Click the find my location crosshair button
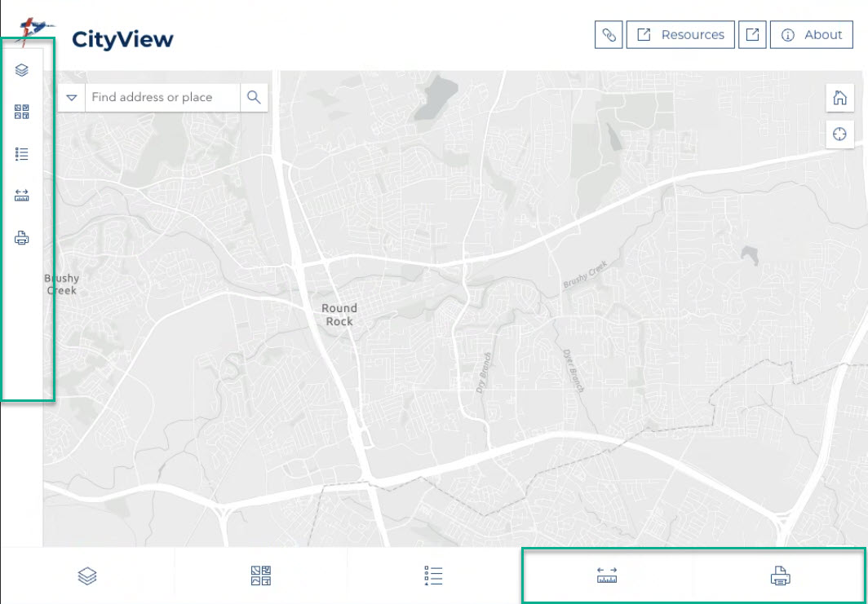 pyautogui.click(x=839, y=134)
